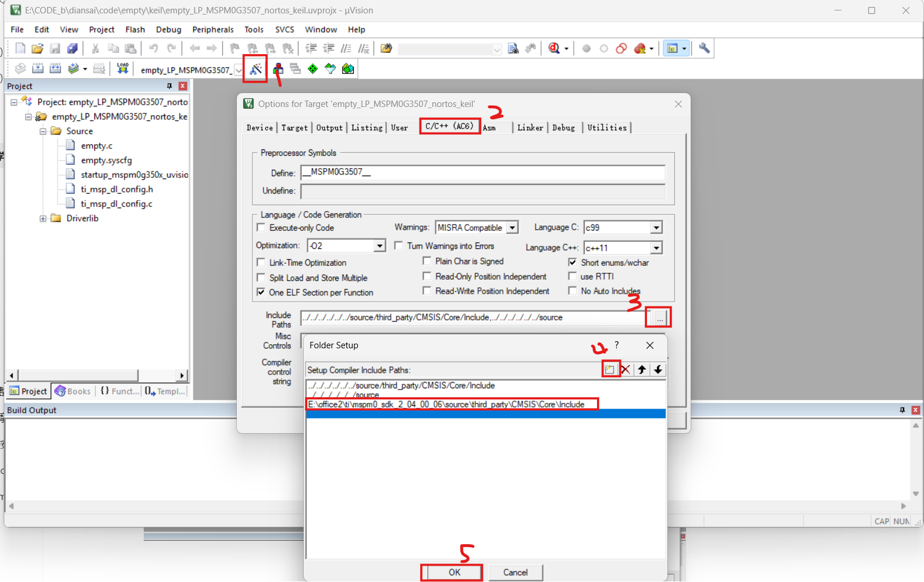
Task: Open the Configuration wrench icon
Action: [704, 49]
